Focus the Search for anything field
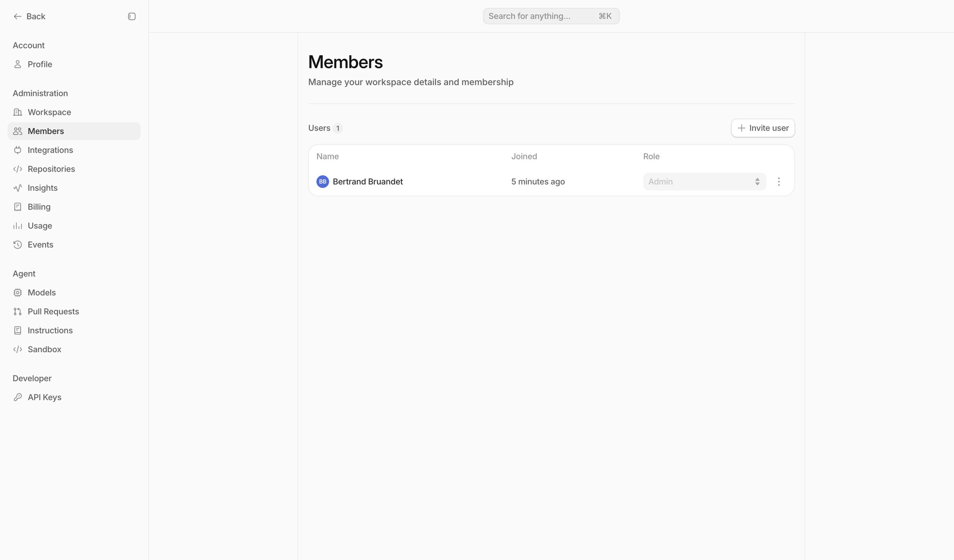Image resolution: width=954 pixels, height=560 pixels. click(551, 16)
